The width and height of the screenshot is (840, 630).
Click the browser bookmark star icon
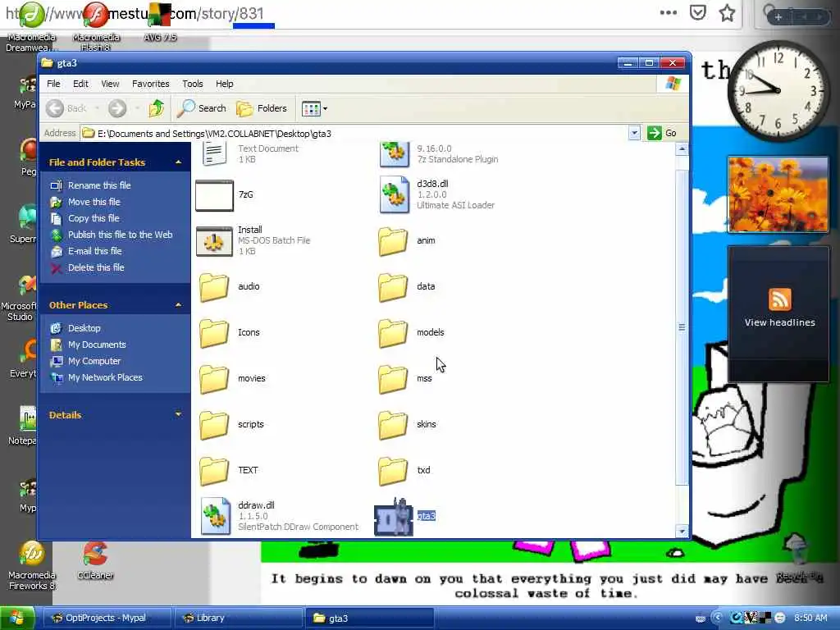pyautogui.click(x=727, y=13)
